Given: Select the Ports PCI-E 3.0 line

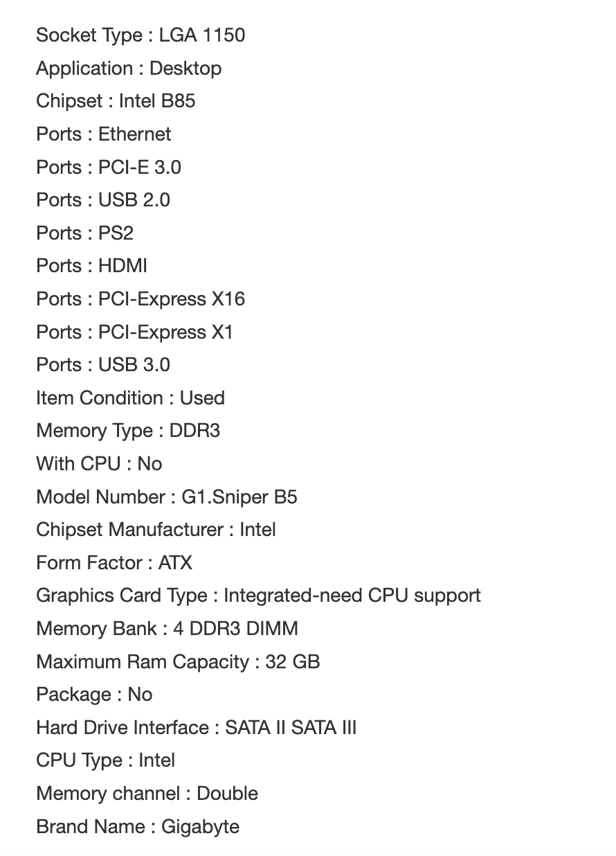Looking at the screenshot, I should click(109, 168).
